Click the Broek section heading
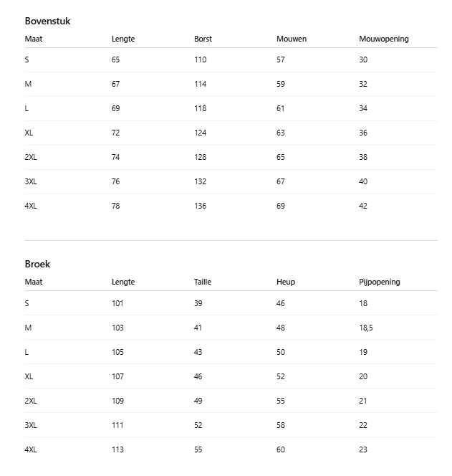 pyautogui.click(x=37, y=265)
